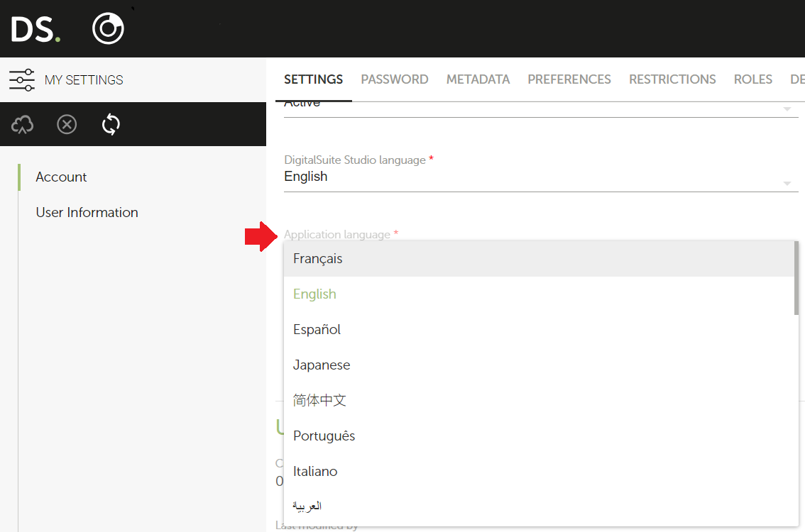The image size is (805, 532).
Task: Save settings using the cloud upload icon
Action: [22, 124]
